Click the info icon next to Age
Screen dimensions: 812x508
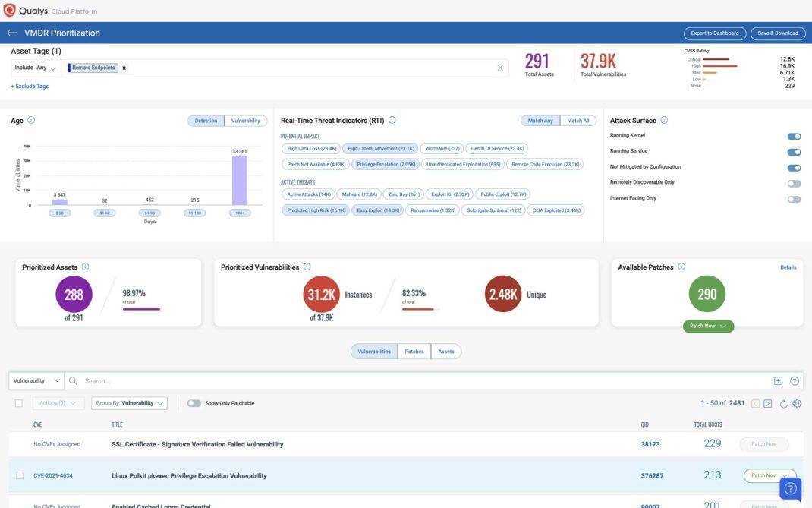[x=31, y=120]
